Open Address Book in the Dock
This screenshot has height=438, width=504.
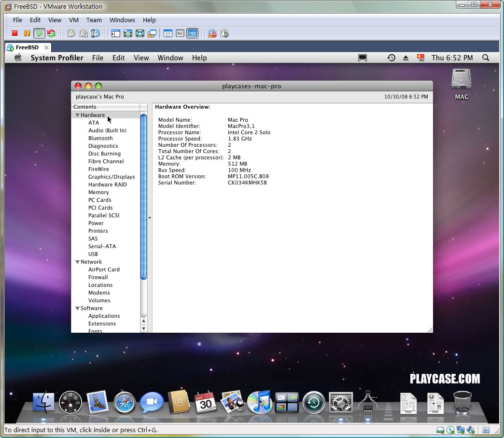pos(179,402)
